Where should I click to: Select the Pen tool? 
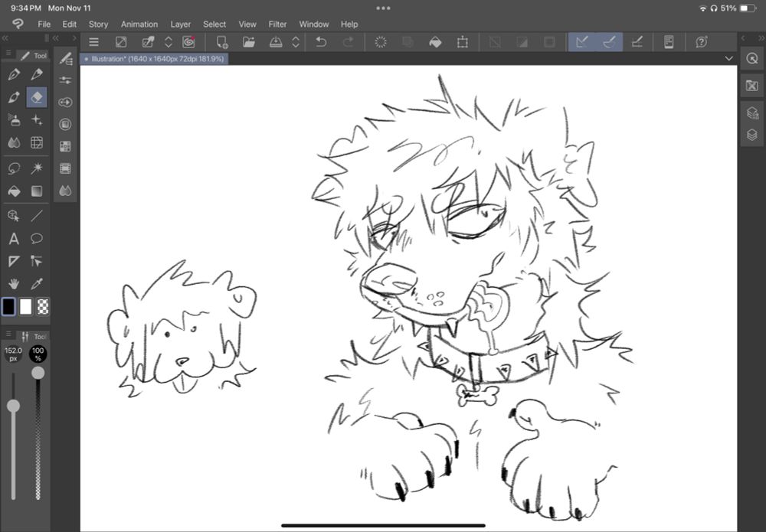pyautogui.click(x=14, y=74)
